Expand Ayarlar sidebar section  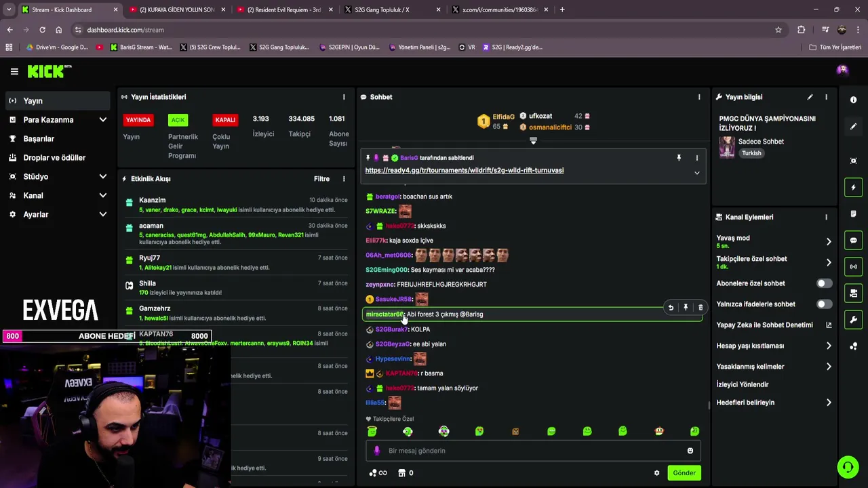click(x=103, y=215)
